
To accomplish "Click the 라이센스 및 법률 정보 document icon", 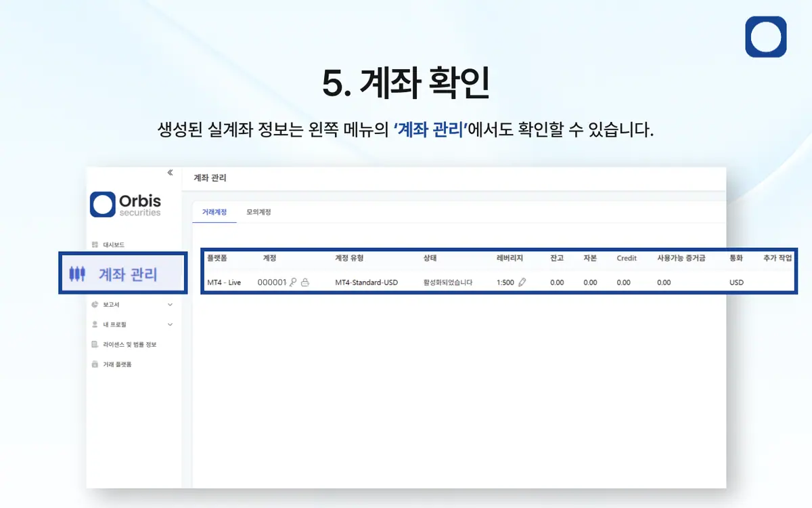I will pyautogui.click(x=95, y=344).
